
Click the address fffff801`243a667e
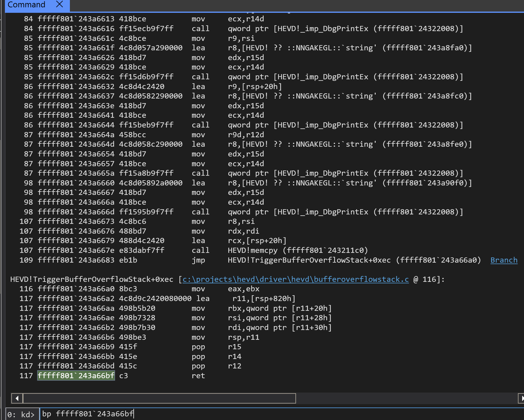76,250
